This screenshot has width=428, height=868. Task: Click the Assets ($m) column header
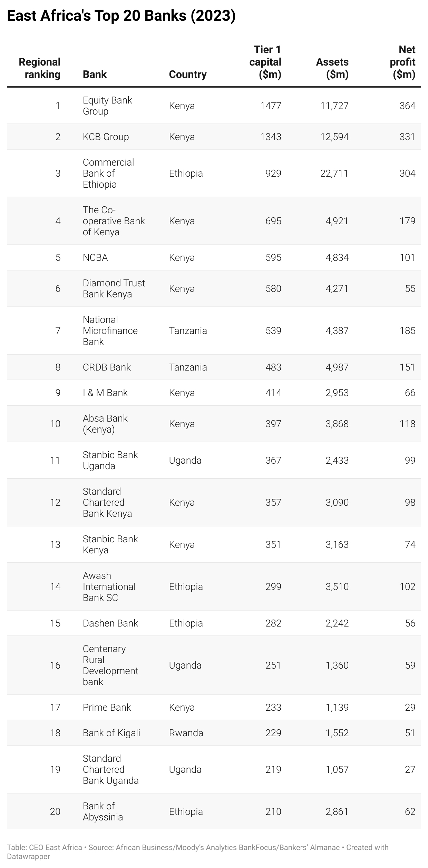[332, 68]
